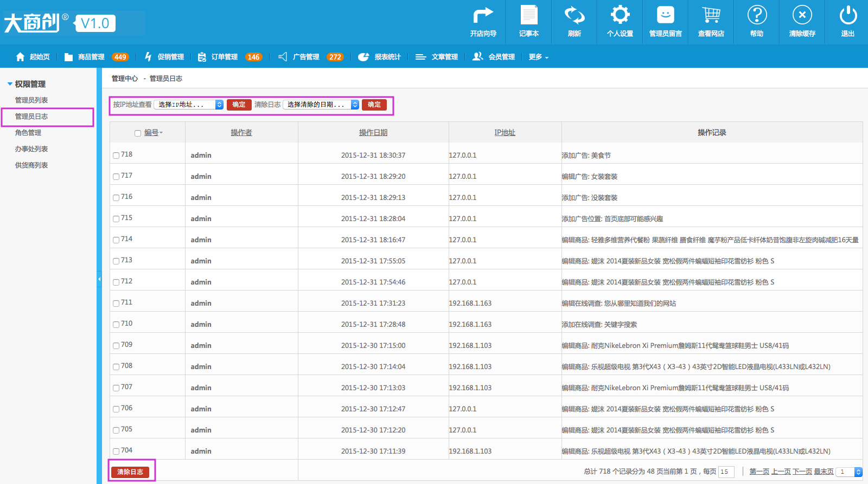Open 个人设置 gear icon
The width and height of the screenshot is (868, 484).
620,15
